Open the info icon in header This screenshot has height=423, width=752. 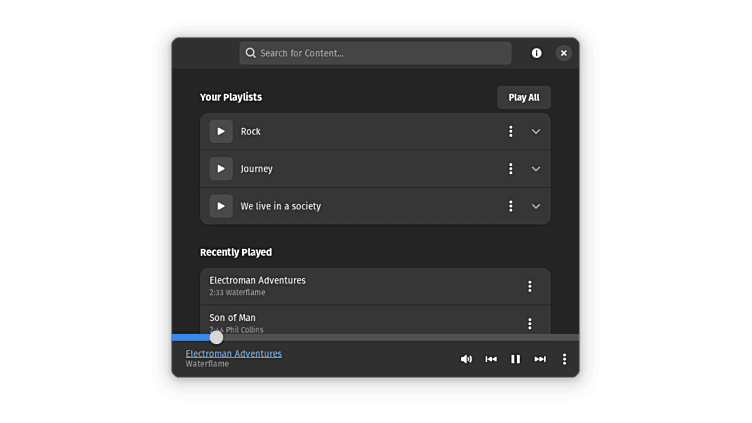click(x=536, y=53)
